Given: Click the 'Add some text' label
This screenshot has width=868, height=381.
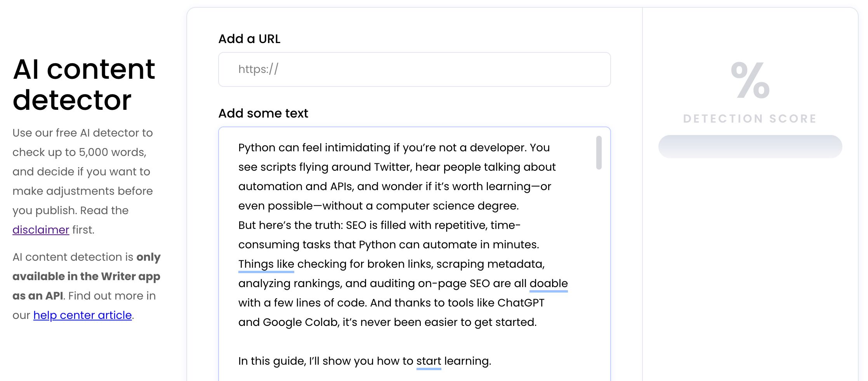Looking at the screenshot, I should [263, 113].
